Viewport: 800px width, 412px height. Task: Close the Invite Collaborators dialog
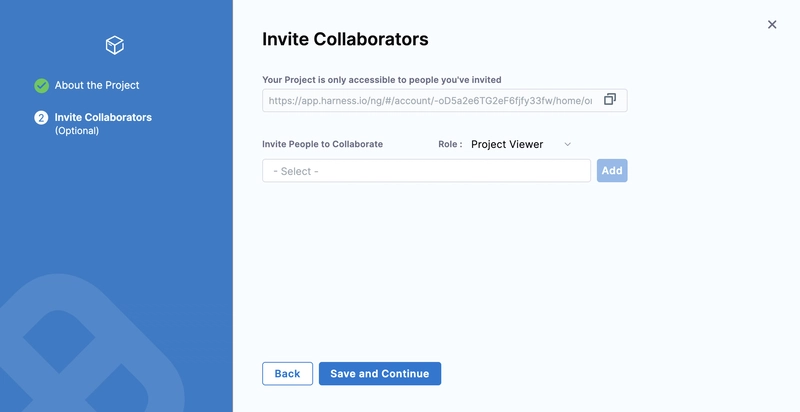(x=772, y=24)
